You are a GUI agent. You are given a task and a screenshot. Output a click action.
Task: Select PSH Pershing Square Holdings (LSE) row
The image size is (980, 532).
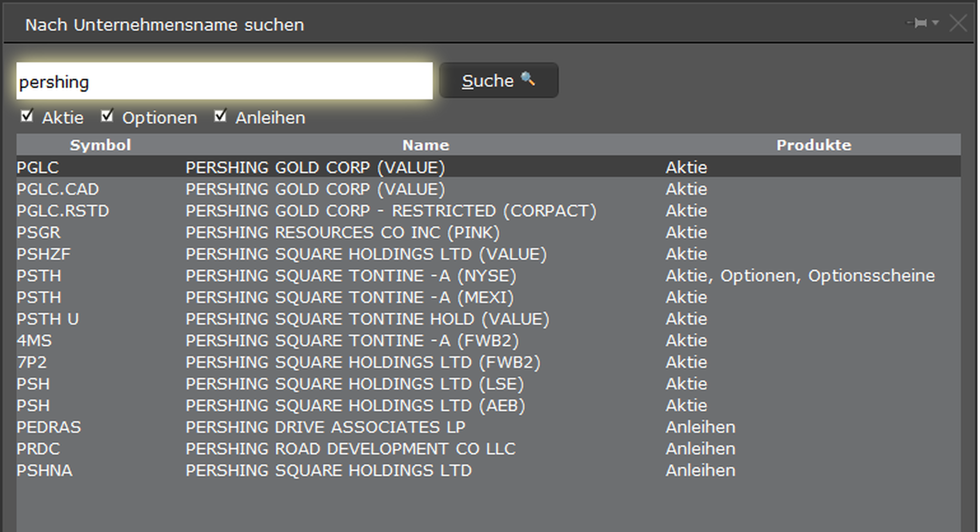pos(488,384)
